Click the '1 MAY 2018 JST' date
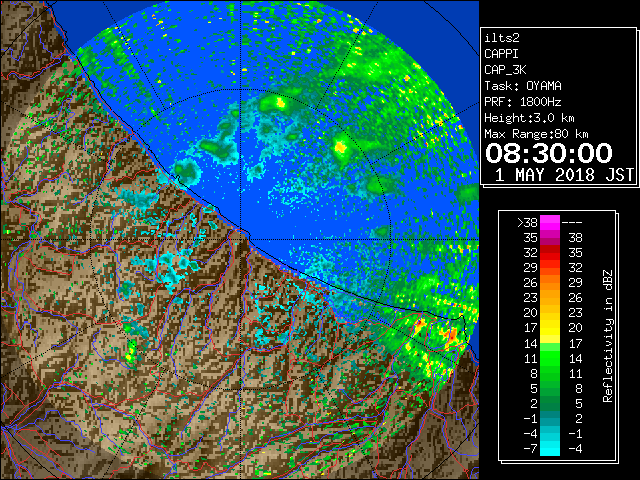 (564, 175)
